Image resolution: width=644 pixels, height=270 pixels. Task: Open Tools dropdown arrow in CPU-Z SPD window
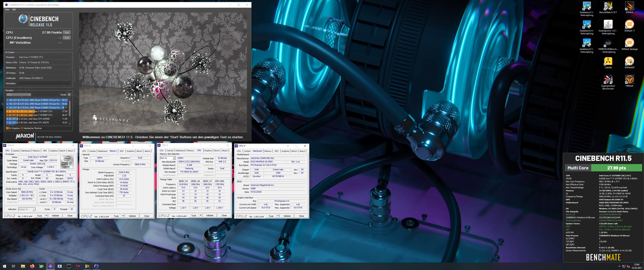201,215
